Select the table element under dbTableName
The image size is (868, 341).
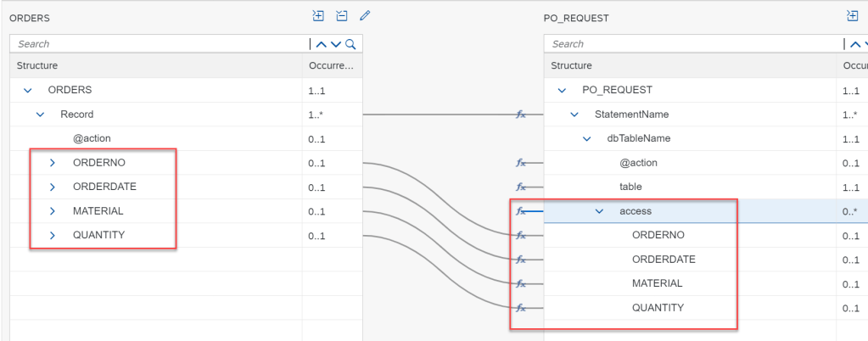pos(631,187)
